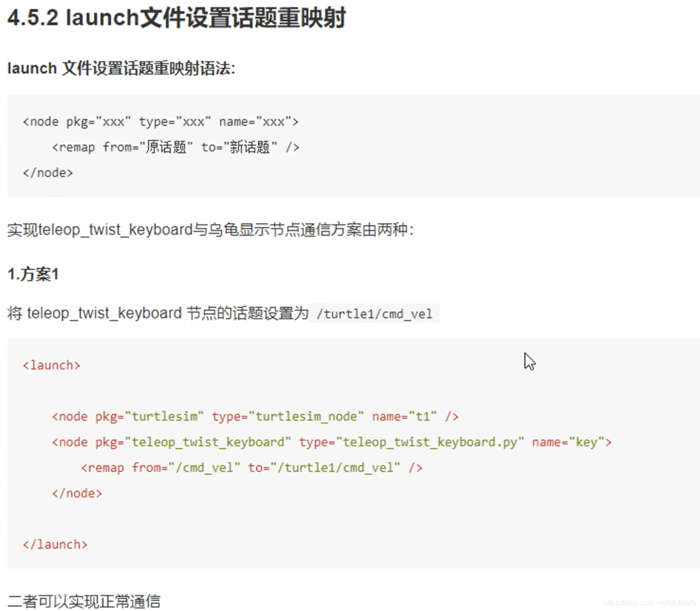Click the syntax line '<node pkg="xxx" type="xxx" name="xxx">'
This screenshot has height=611, width=700.
pyautogui.click(x=161, y=122)
